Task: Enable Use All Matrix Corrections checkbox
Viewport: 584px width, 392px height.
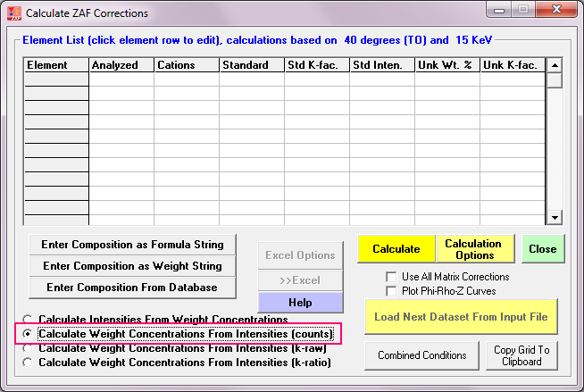Action: click(x=391, y=277)
